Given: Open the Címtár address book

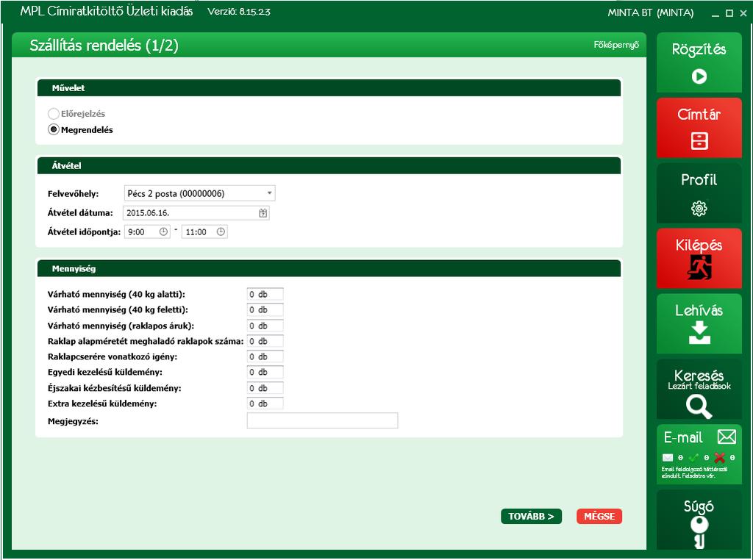Looking at the screenshot, I should tap(699, 128).
